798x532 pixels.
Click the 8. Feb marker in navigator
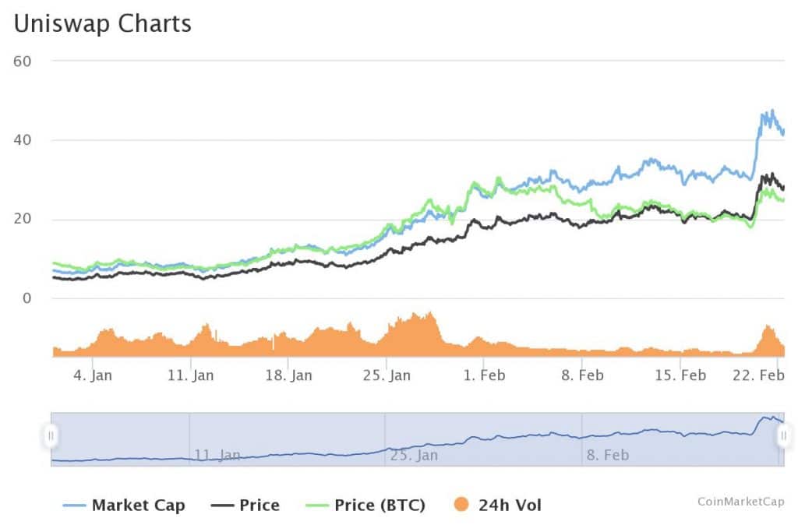click(607, 454)
